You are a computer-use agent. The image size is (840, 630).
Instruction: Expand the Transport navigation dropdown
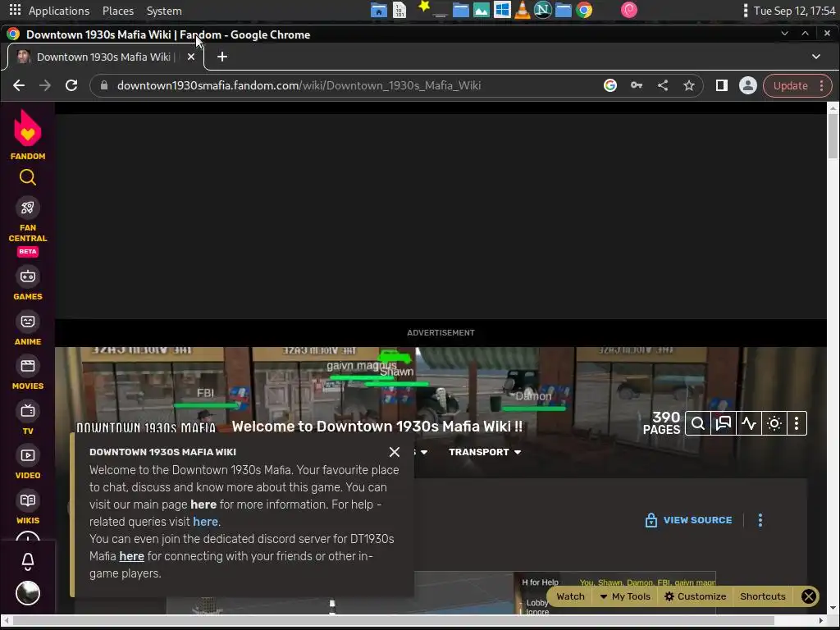click(485, 452)
